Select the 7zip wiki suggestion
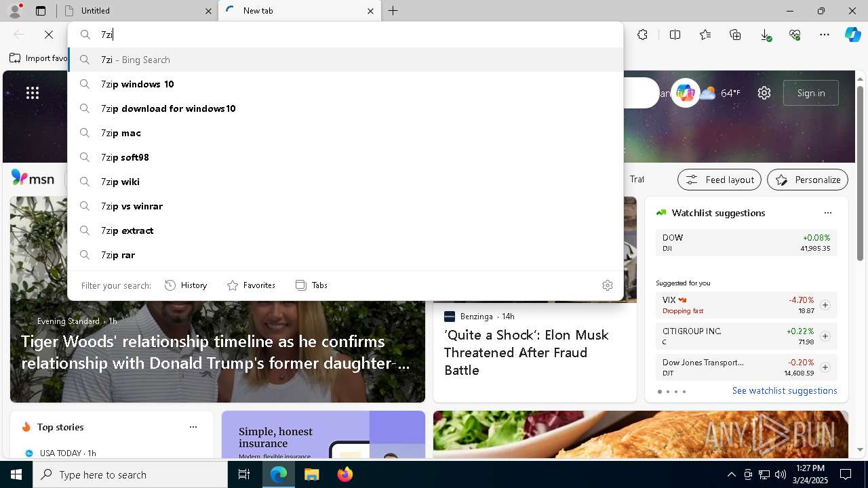Viewport: 868px width, 488px height. click(345, 182)
